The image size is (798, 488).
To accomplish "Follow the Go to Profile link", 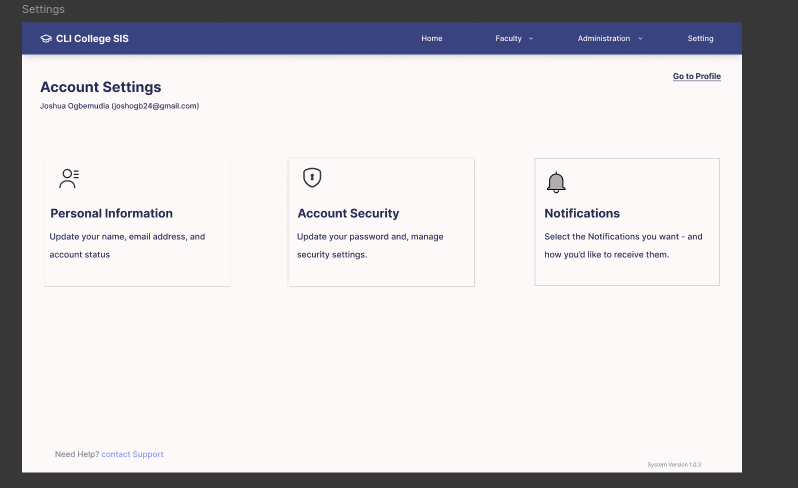I will click(x=696, y=77).
